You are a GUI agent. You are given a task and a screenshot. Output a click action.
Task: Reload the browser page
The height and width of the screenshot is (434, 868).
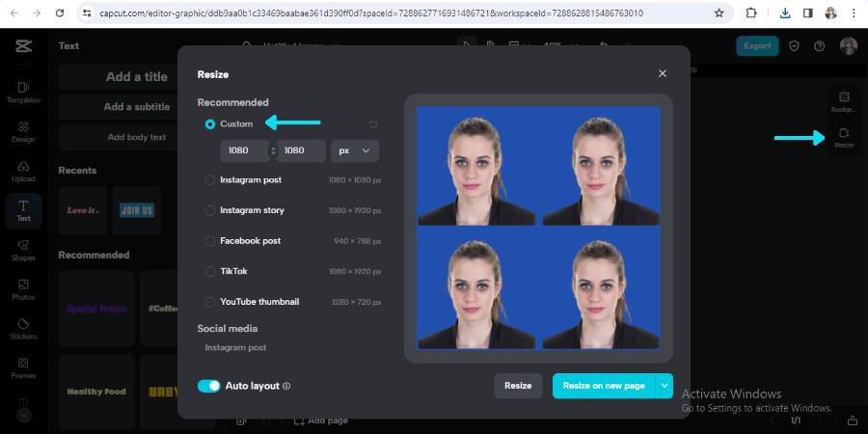coord(60,14)
